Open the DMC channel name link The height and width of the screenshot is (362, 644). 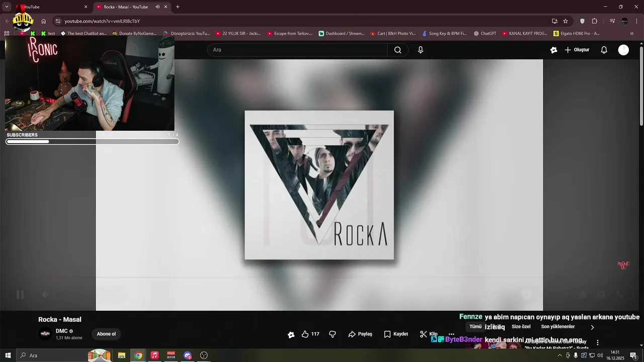pos(61,331)
